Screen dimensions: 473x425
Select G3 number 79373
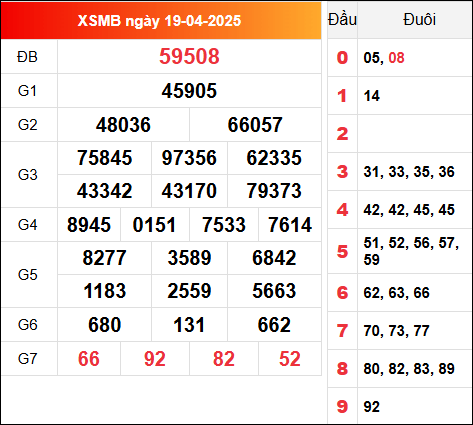(x=274, y=191)
